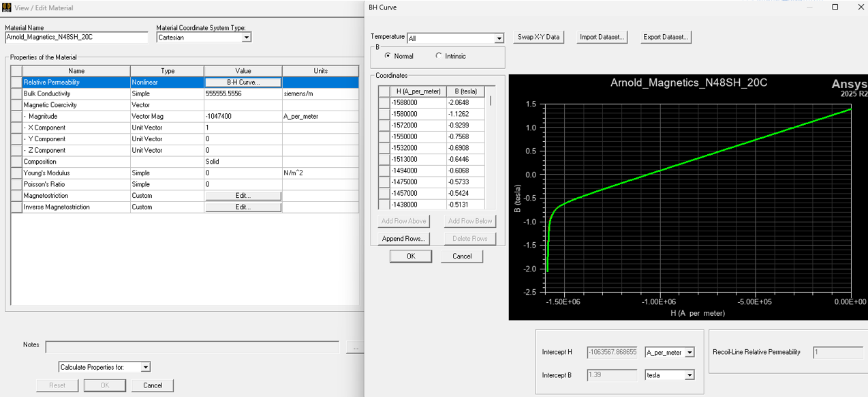868x397 pixels.
Task: Click Export Dataset... button
Action: point(666,37)
